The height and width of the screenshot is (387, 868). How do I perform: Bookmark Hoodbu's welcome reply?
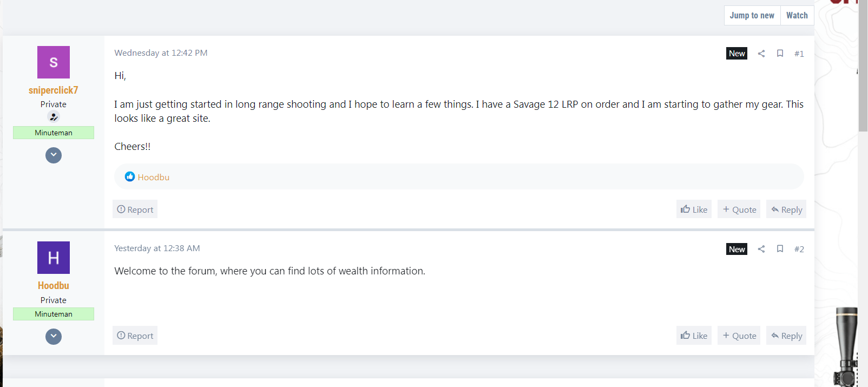pyautogui.click(x=780, y=249)
